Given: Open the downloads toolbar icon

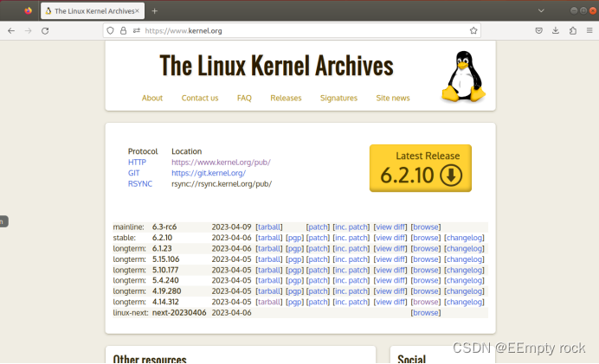Looking at the screenshot, I should 556,31.
